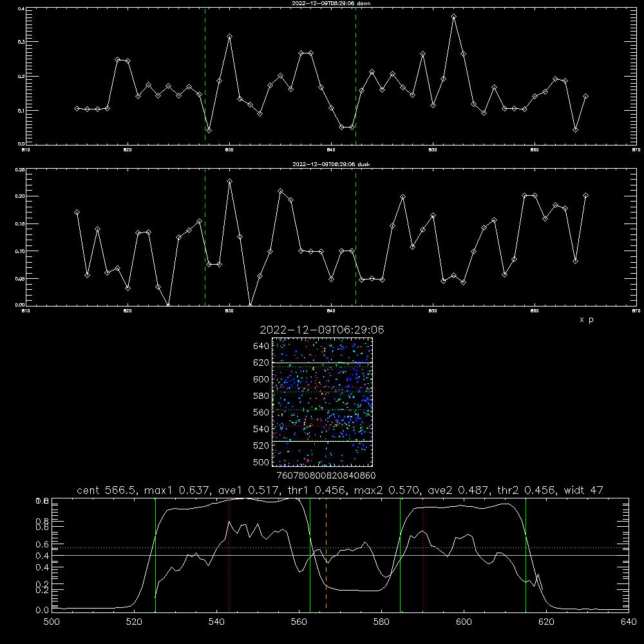The width and height of the screenshot is (644, 644).
Task: Click the x-axis label 640 on the bottom plot
Action: [x=629, y=622]
